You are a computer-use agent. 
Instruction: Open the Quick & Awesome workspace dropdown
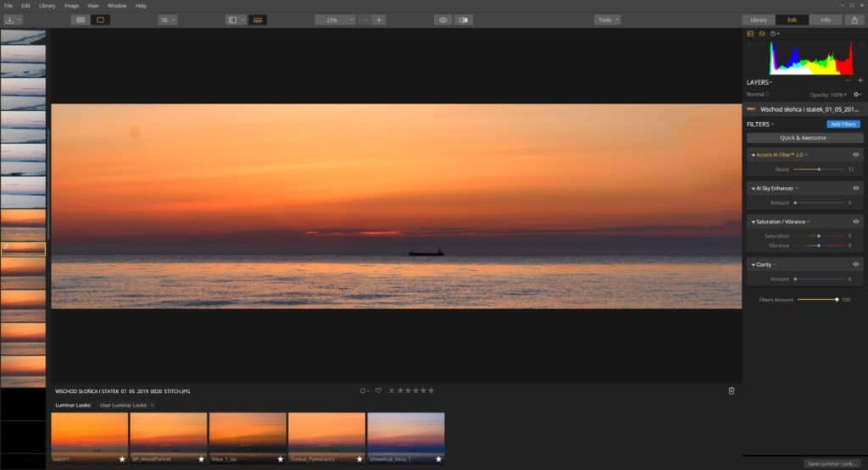tap(804, 138)
